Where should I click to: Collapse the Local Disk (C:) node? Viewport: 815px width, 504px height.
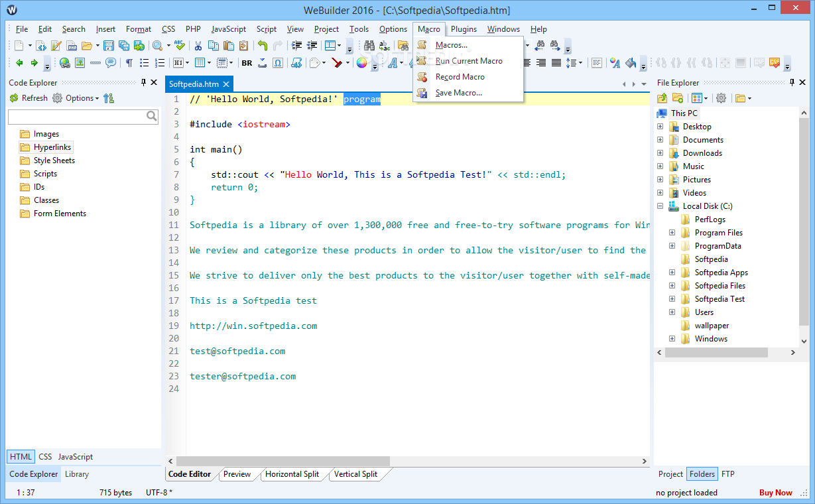[660, 206]
